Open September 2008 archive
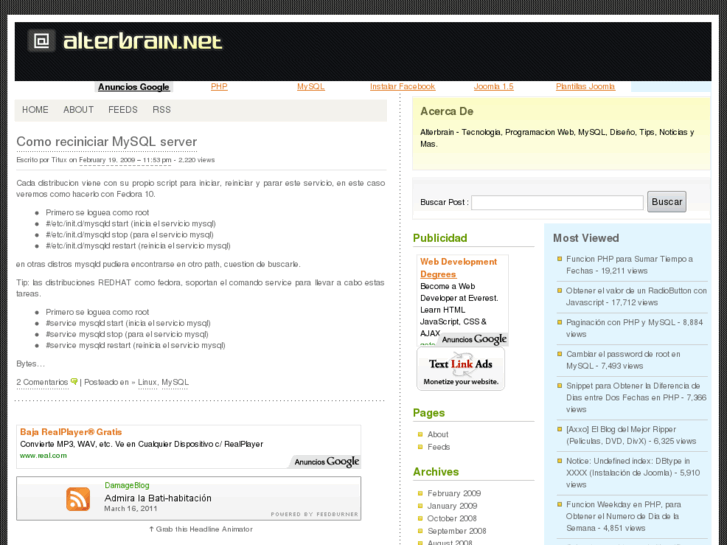 [457, 531]
